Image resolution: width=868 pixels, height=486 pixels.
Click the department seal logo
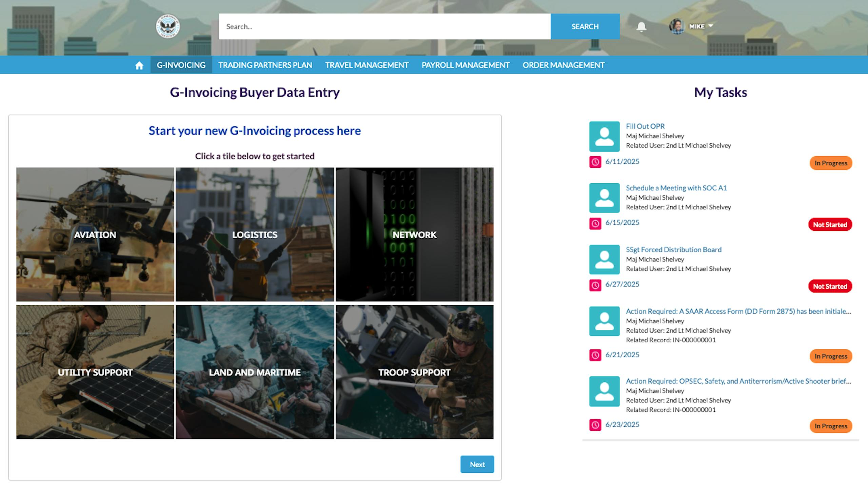[x=168, y=26]
